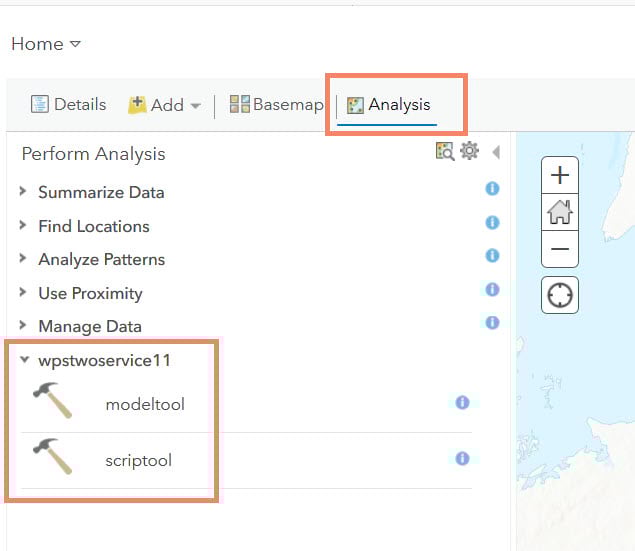Viewport: 635px width, 551px height.
Task: Click the browse analysis layers icon
Action: coord(445,151)
